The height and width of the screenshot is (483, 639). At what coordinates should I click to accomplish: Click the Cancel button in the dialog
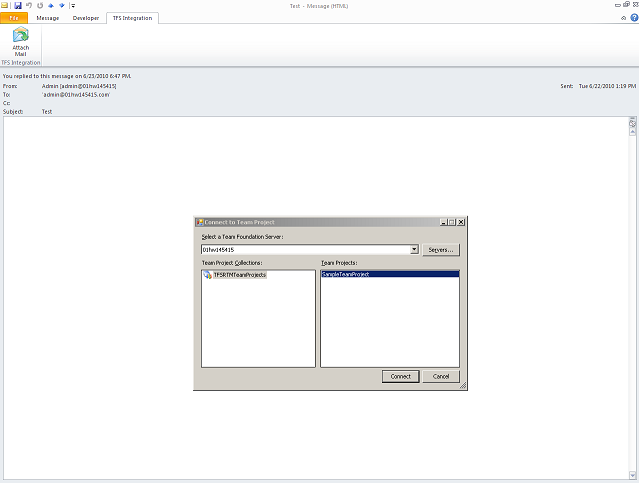441,377
